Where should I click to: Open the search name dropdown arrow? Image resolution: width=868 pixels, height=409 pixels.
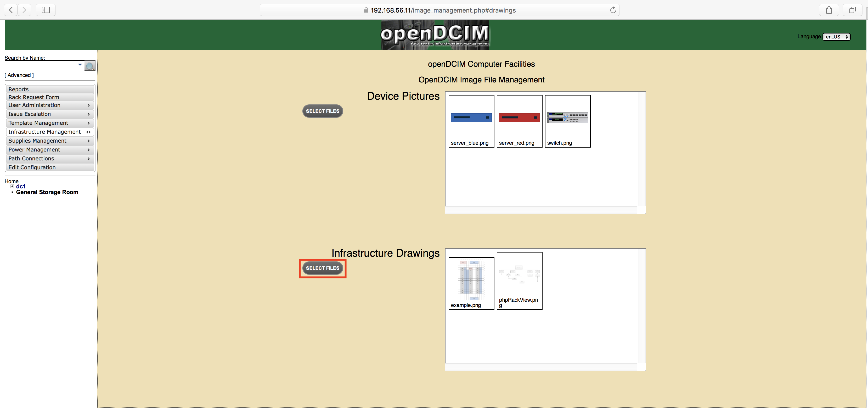tap(80, 64)
